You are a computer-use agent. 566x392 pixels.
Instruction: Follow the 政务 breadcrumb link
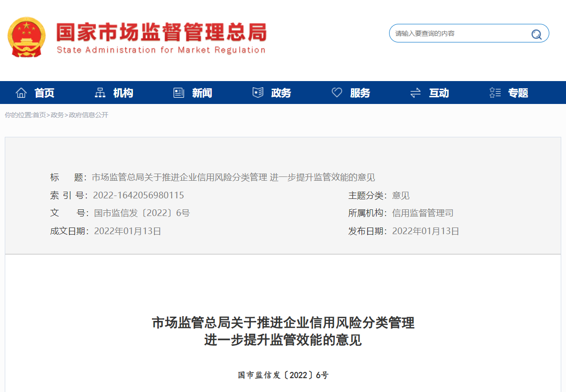click(x=57, y=115)
